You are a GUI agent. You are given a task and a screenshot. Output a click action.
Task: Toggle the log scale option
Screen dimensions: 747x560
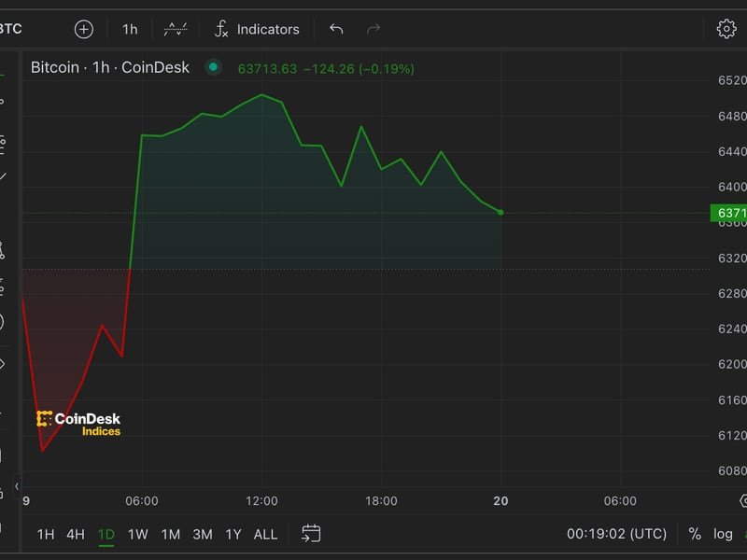coord(723,534)
